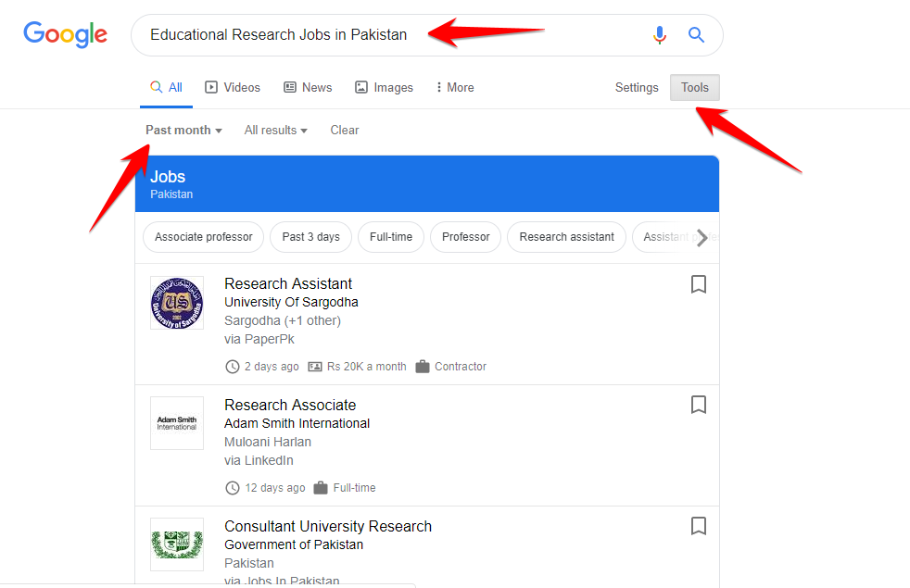Apply the Research assistant filter chip
The image size is (910, 588).
point(566,237)
